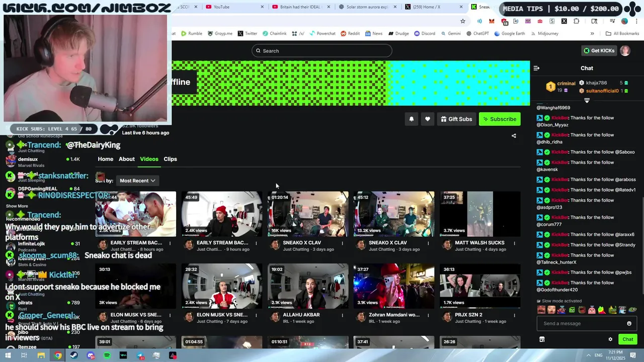
Task: Click the green Subscribe button
Action: coord(500,119)
